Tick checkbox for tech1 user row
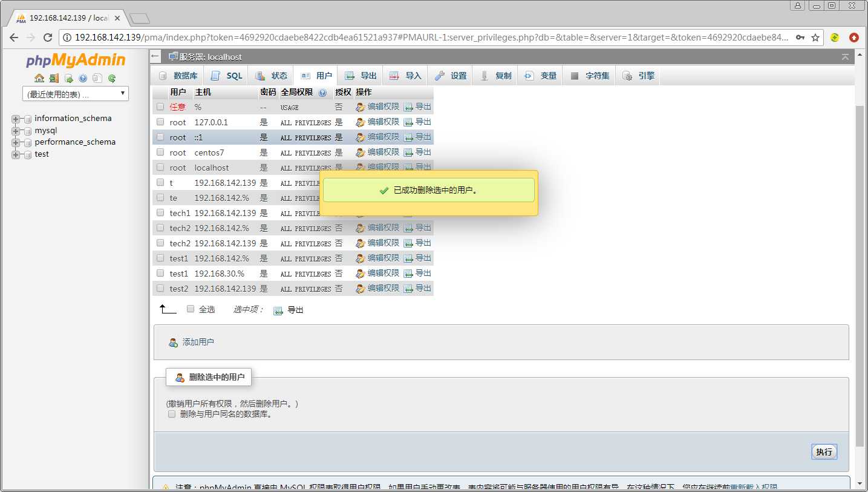Screen dimensions: 868x492 tap(160, 212)
